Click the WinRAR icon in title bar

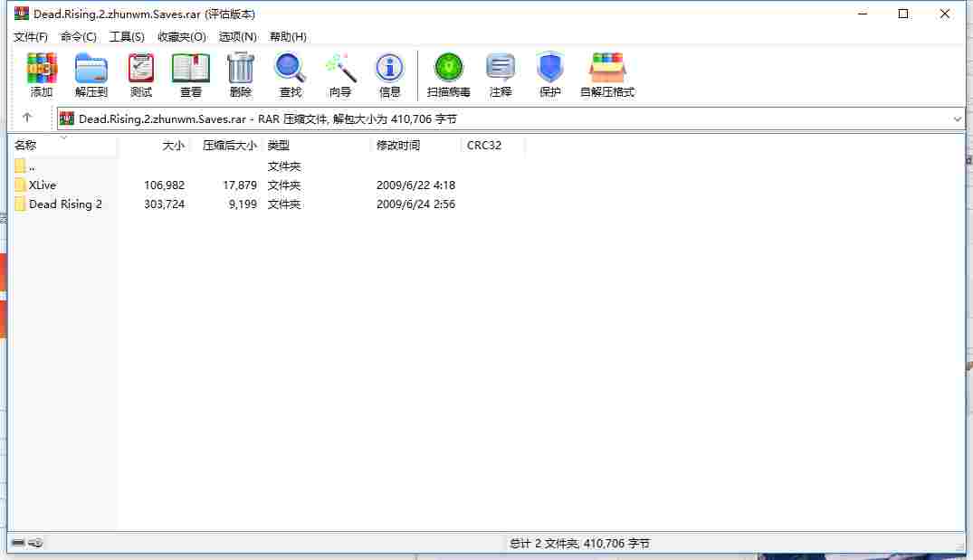pos(21,13)
